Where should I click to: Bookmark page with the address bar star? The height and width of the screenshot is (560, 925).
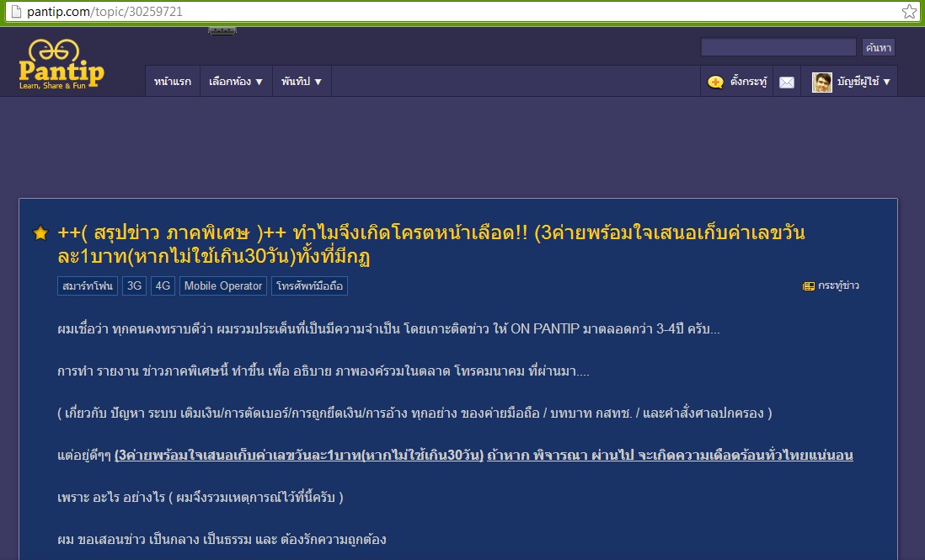coord(909,11)
